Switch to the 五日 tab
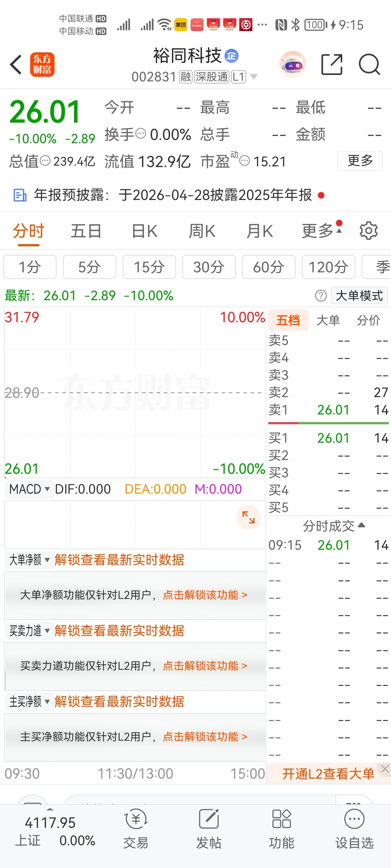391x868 pixels. [86, 231]
